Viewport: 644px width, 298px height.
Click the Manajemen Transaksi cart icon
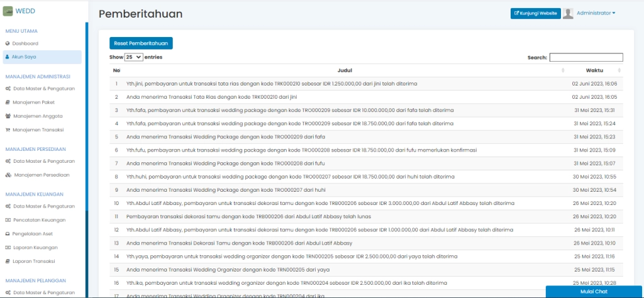[8, 130]
